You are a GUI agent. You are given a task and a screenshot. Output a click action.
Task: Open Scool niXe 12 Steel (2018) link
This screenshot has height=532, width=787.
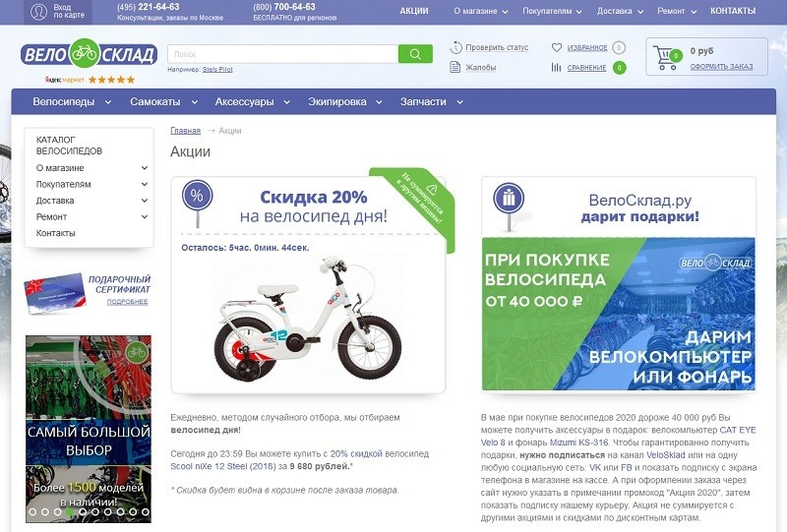point(223,466)
